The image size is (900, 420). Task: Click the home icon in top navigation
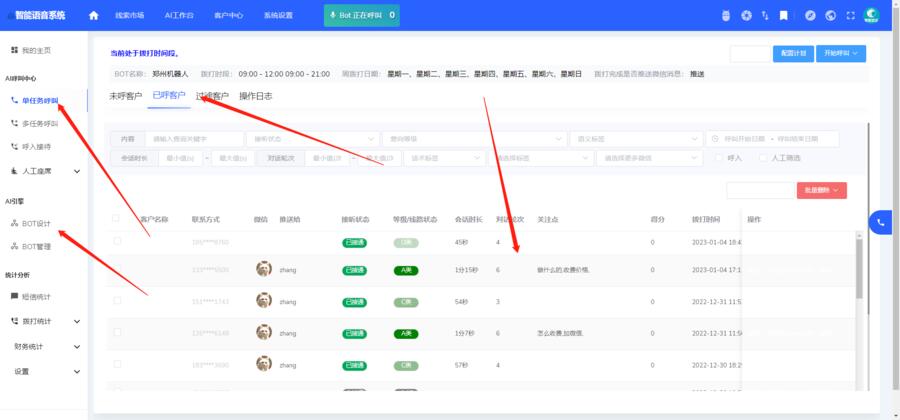94,15
